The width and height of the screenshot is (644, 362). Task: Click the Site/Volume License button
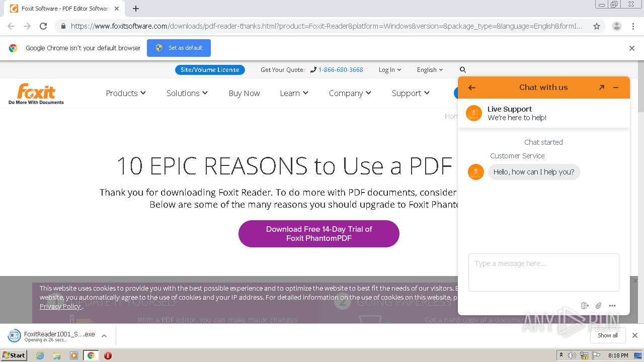[x=210, y=70]
